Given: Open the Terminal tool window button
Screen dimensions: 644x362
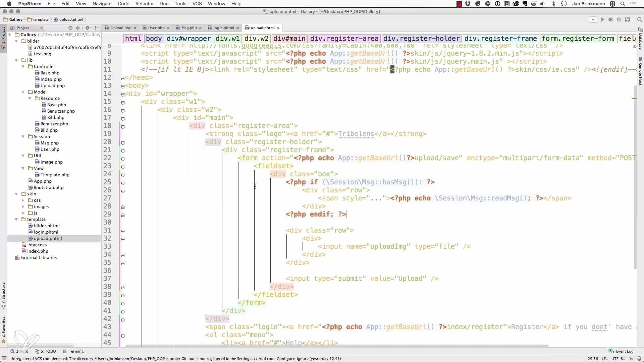Looking at the screenshot, I should [74, 351].
